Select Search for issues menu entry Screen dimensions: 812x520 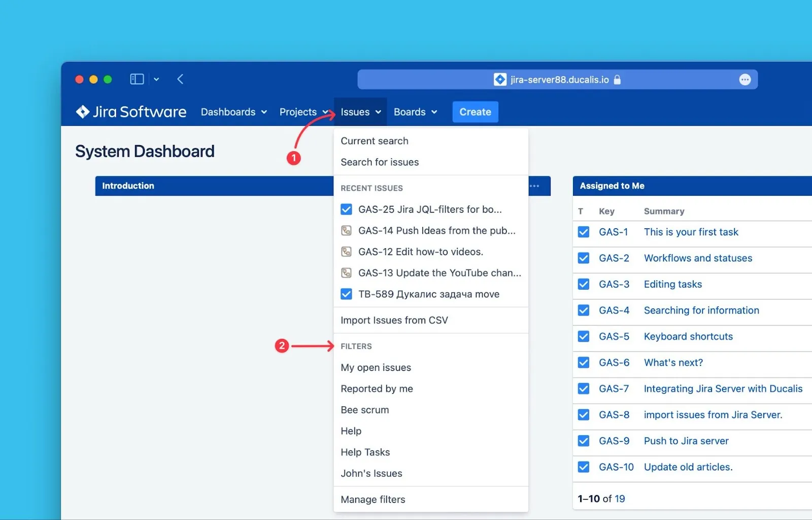coord(380,162)
